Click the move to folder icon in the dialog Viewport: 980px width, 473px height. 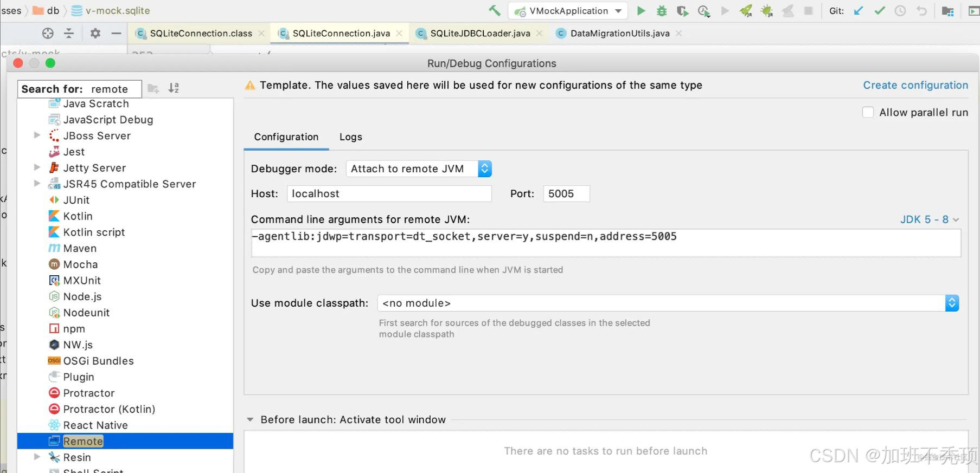point(153,88)
